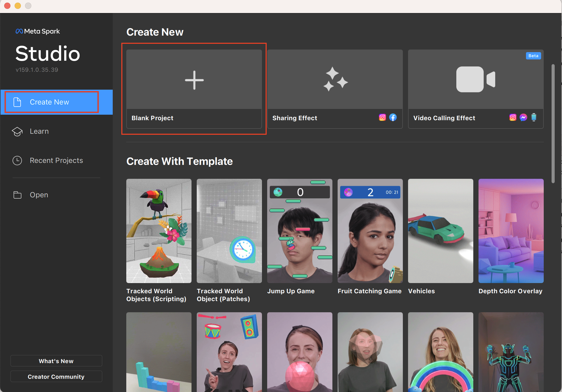Click Facebook icon on Sharing Effect card
This screenshot has width=562, height=392.
pyautogui.click(x=393, y=118)
